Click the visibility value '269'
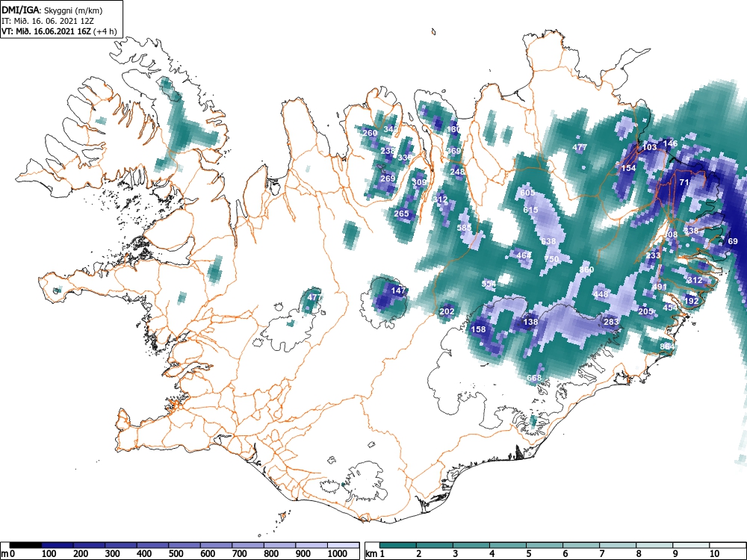 [x=388, y=178]
